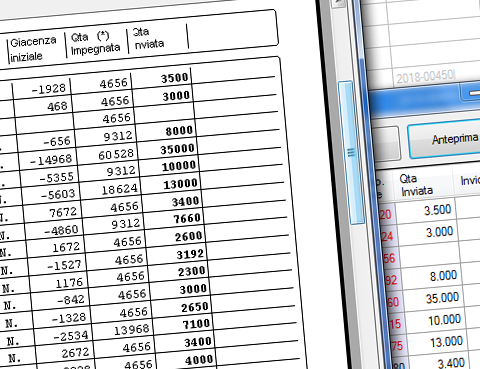The height and width of the screenshot is (369, 480).
Task: Click the Qta Impegnata report header
Action: [95, 43]
